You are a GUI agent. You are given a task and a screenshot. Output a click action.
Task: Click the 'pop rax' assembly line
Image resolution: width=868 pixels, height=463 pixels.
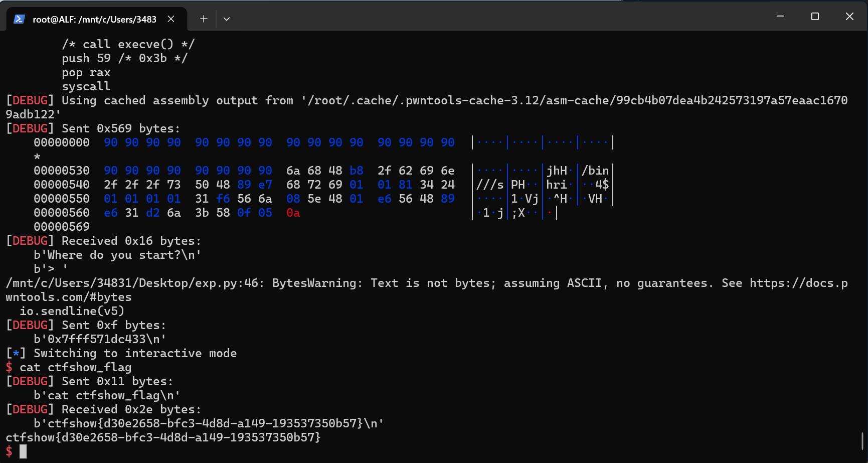[86, 72]
